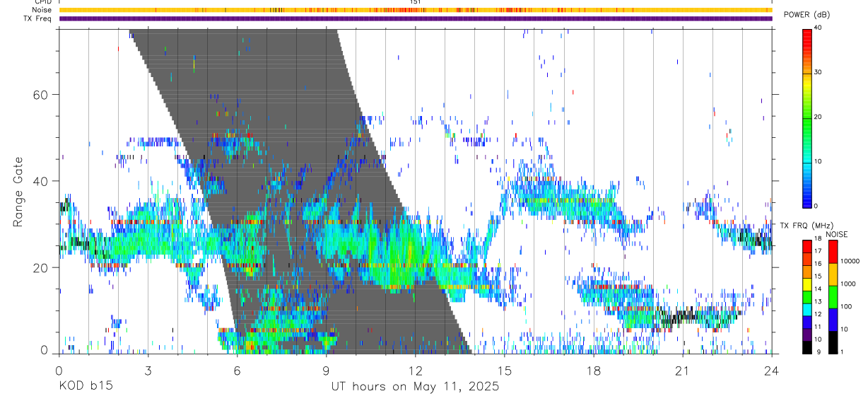Viewport: 868px width, 401px height.
Task: Click the '1000' tick on the NOISE legend
Action: point(848,284)
